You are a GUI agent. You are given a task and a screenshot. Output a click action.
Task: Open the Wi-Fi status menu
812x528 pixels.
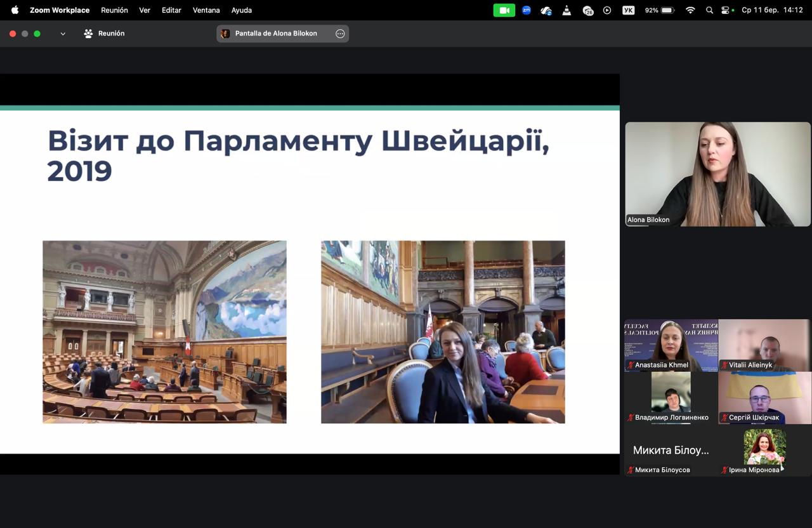(x=690, y=10)
